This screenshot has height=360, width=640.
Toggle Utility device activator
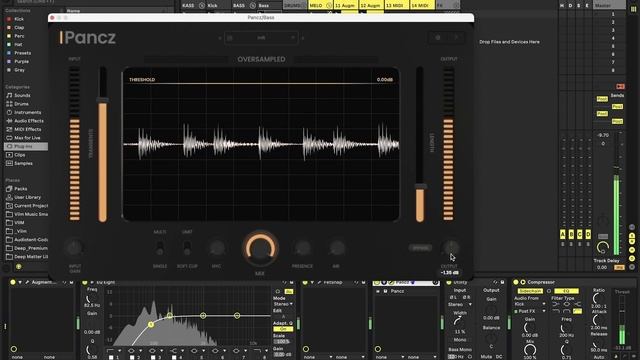[x=449, y=282]
